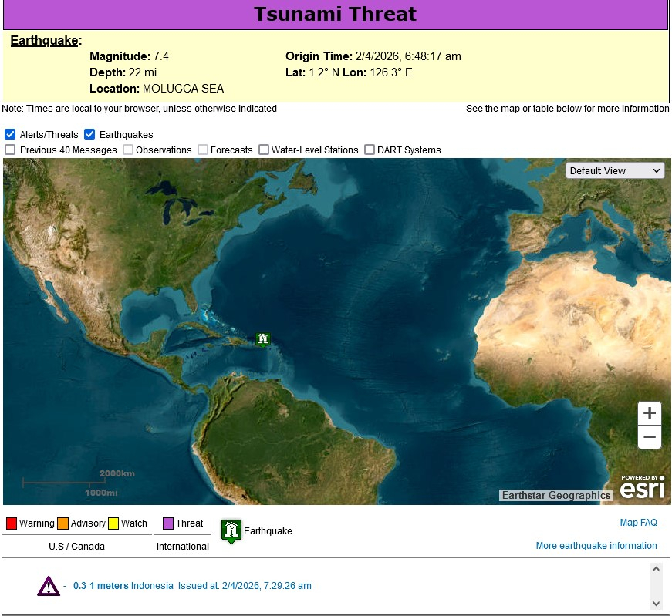The height and width of the screenshot is (616, 672).
Task: Click the purple tsunami threat triangle icon
Action: (x=49, y=586)
